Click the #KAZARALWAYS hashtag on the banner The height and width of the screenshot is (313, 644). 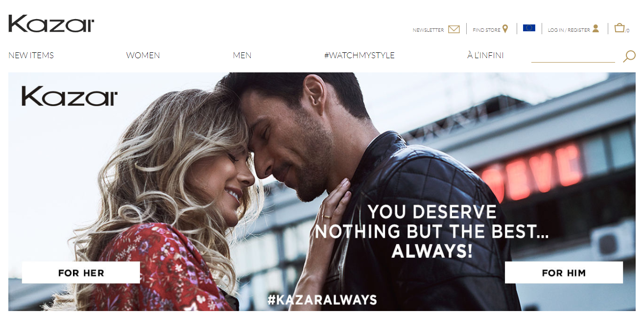click(322, 300)
